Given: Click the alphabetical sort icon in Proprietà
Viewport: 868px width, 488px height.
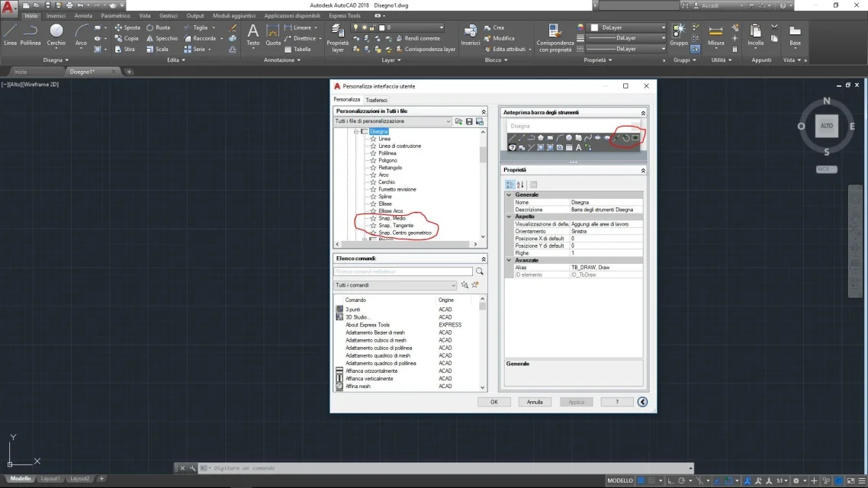Looking at the screenshot, I should 520,185.
